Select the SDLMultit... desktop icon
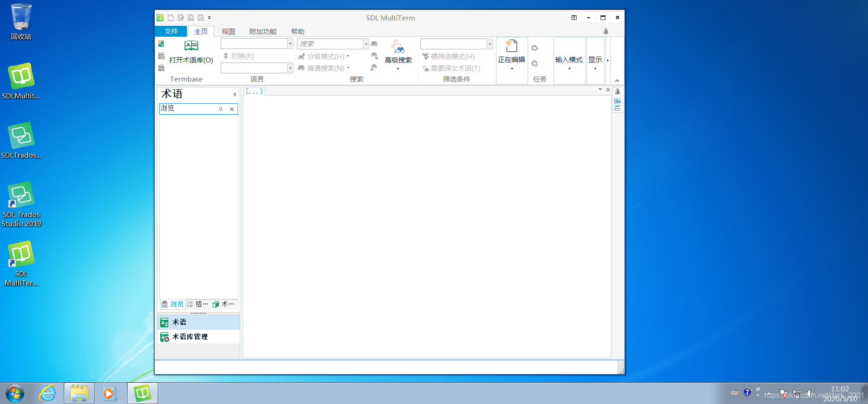Screen dimensions: 868x404 click(x=21, y=81)
